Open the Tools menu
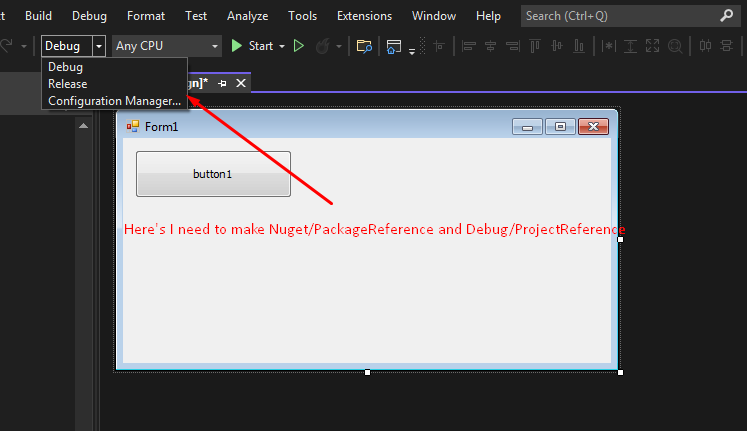Screen dimensions: 747x431 point(303,16)
